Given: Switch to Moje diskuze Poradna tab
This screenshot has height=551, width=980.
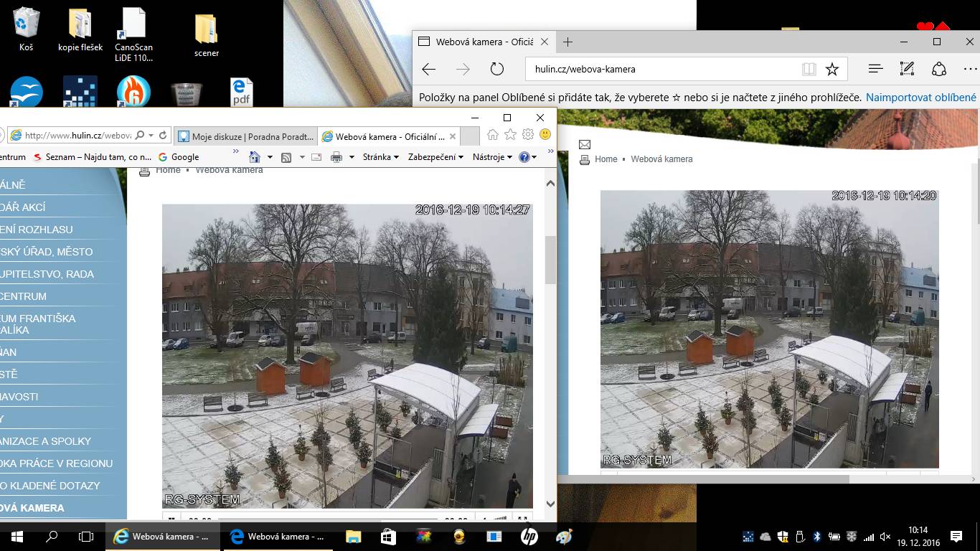Looking at the screenshot, I should click(x=245, y=136).
